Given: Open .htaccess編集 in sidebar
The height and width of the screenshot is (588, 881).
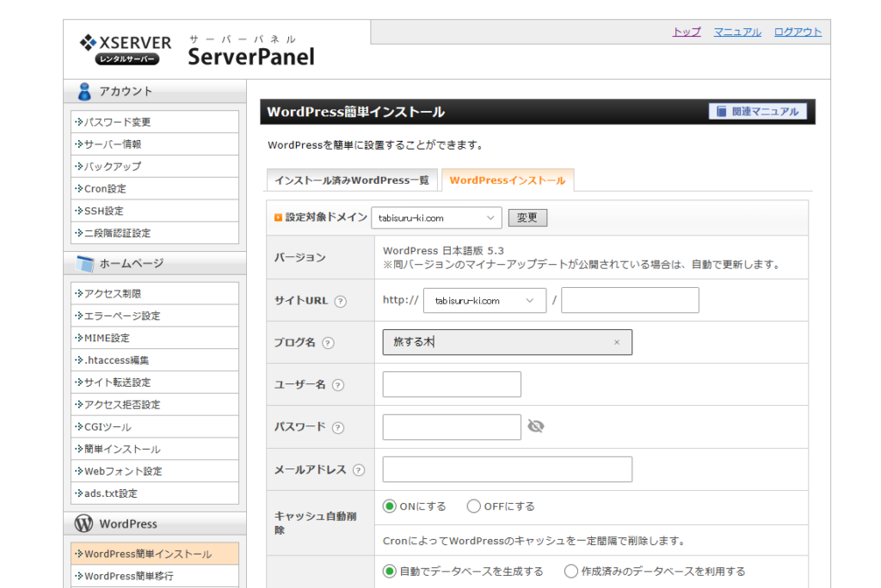Looking at the screenshot, I should [x=155, y=360].
